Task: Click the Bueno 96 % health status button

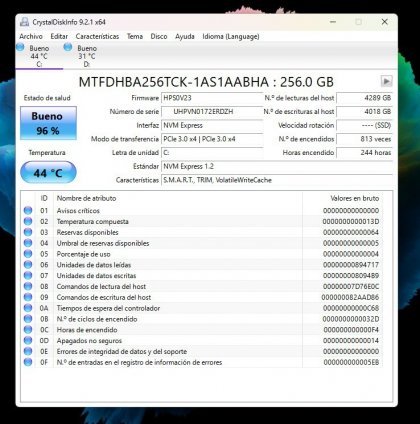Action: 48,123
